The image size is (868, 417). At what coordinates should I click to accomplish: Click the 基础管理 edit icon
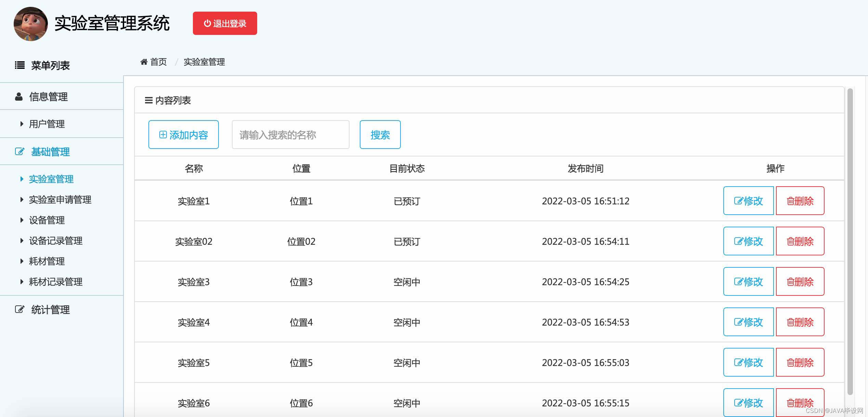[19, 152]
